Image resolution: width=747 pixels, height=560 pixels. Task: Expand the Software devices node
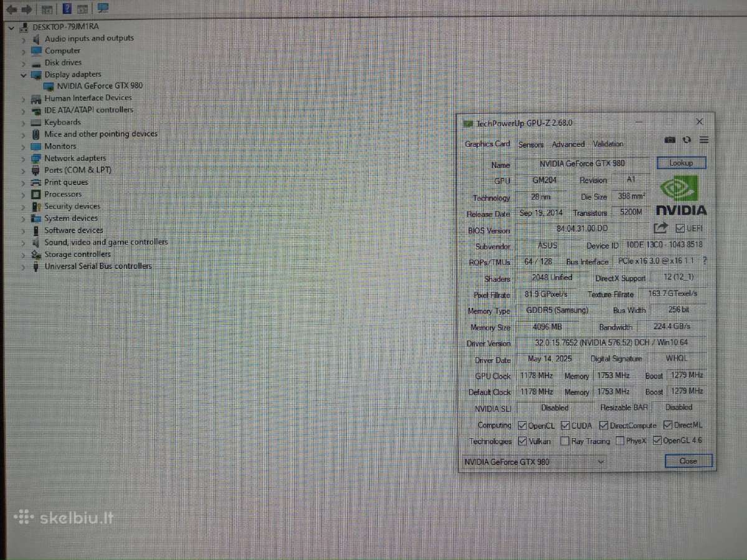click(24, 231)
